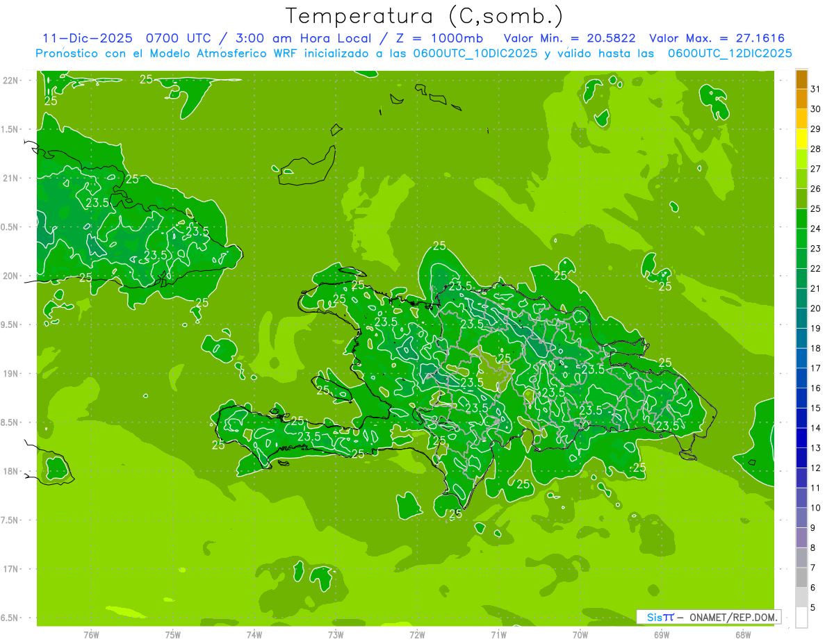
Task: Click the '20N' latitude label
Action: pyautogui.click(x=10, y=276)
